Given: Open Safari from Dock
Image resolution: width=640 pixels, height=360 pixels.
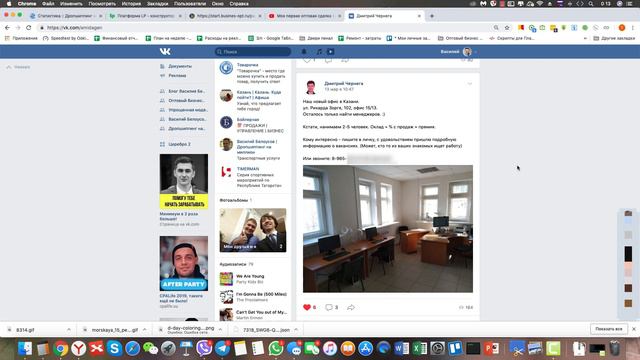Looking at the screenshot, I should (133, 349).
